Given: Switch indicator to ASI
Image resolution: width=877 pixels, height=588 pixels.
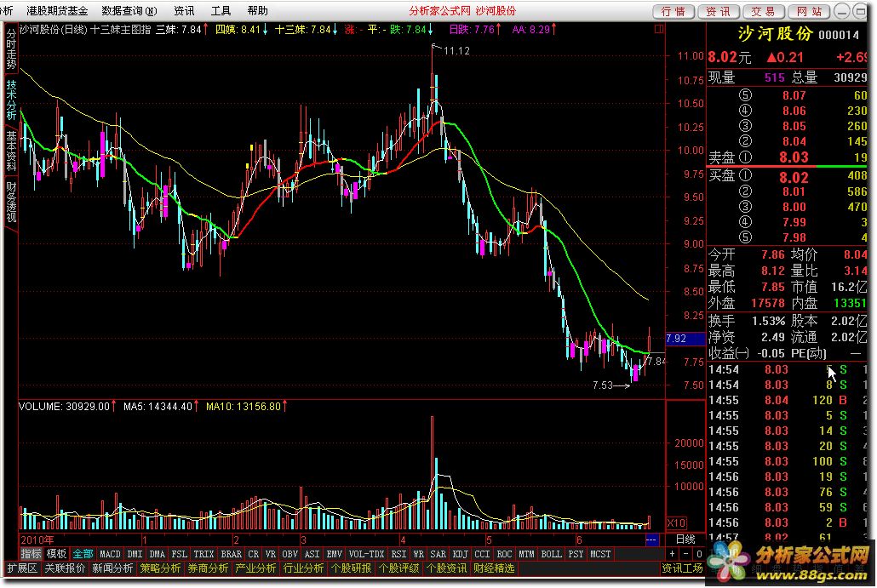Looking at the screenshot, I should (x=312, y=554).
